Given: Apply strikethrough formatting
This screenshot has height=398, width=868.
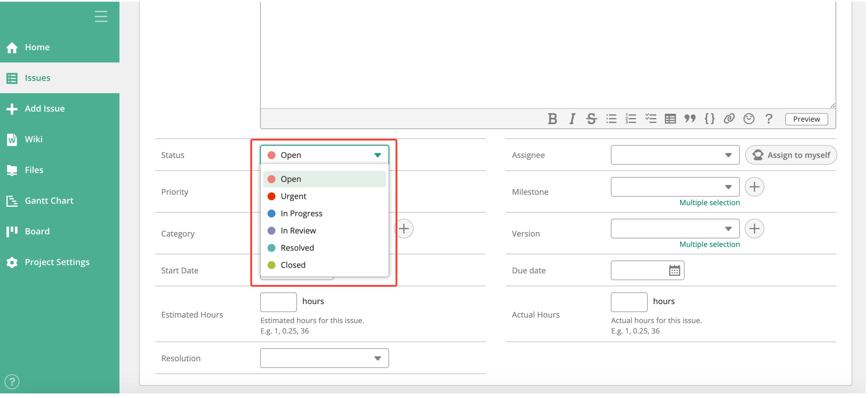Looking at the screenshot, I should tap(591, 119).
